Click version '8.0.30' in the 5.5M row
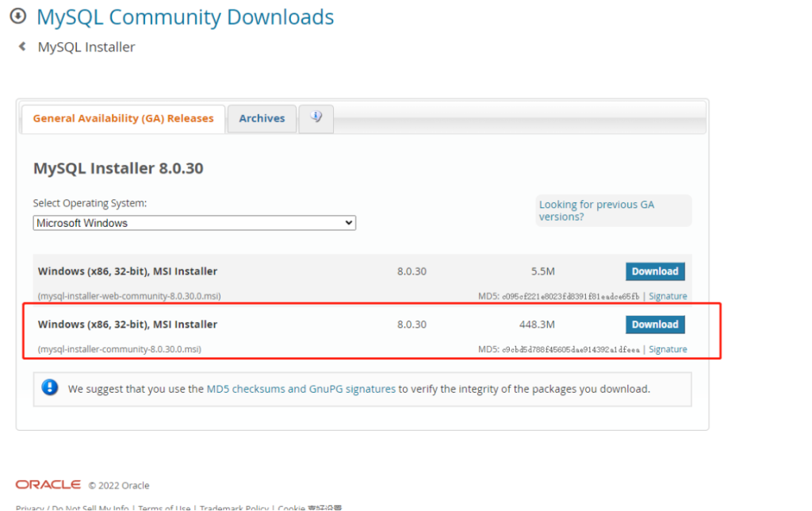Viewport: 812px width, 511px height. pyautogui.click(x=412, y=271)
